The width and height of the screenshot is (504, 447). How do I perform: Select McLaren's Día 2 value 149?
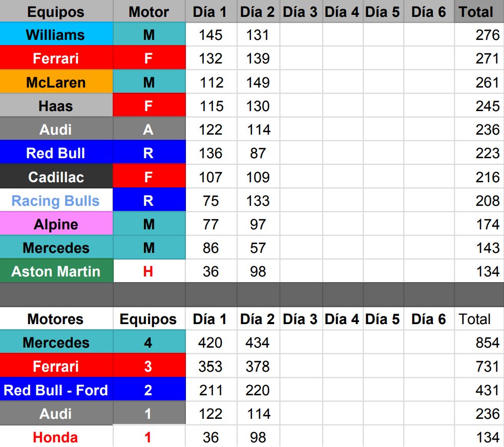[258, 82]
